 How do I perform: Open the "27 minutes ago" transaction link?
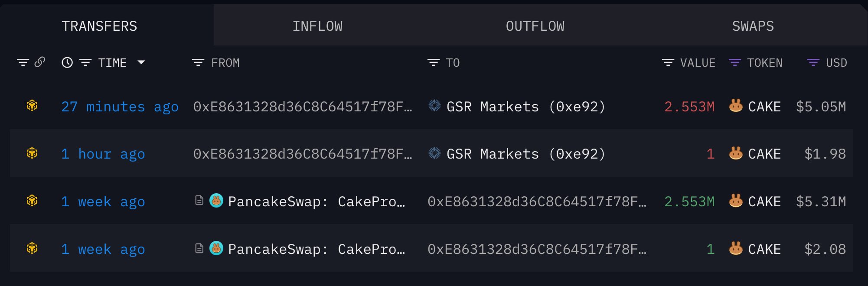(x=120, y=107)
